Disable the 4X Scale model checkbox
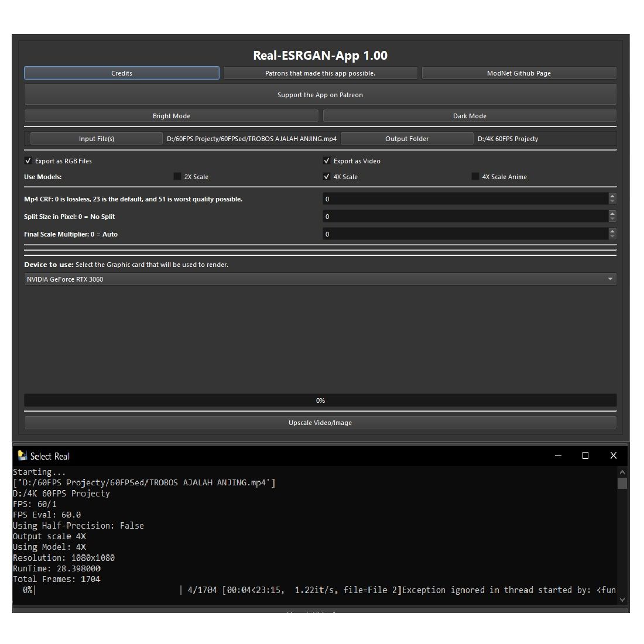 [x=327, y=177]
